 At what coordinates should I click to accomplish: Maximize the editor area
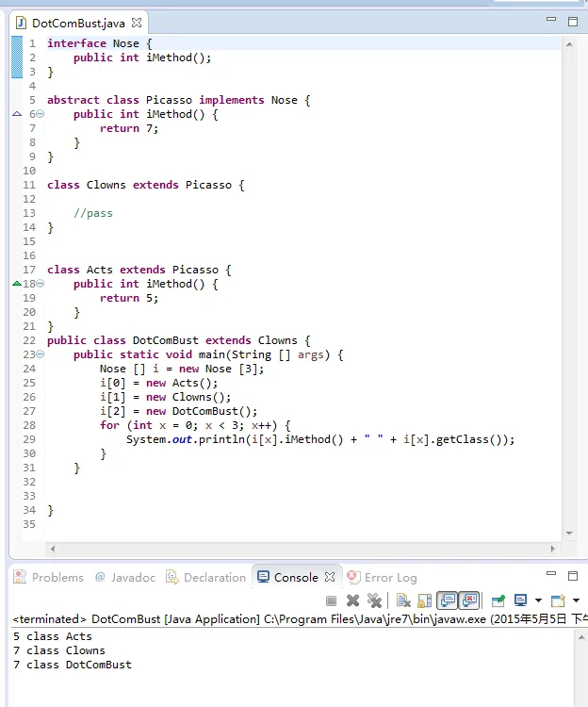572,21
